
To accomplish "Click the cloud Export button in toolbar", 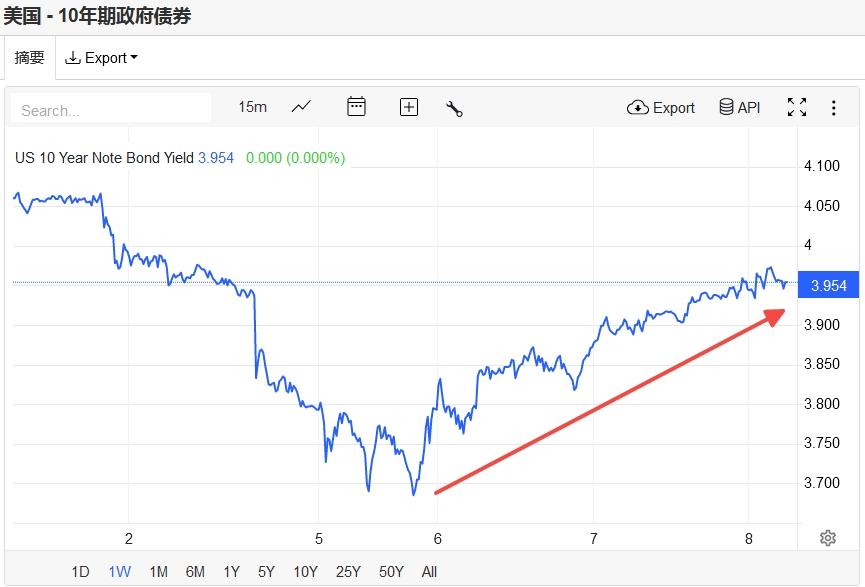I will [661, 107].
